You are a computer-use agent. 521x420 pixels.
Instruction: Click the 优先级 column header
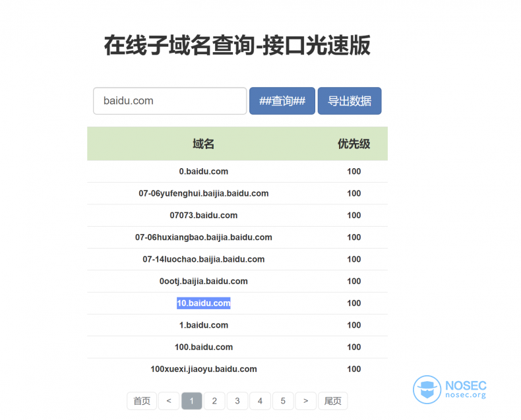click(x=354, y=144)
